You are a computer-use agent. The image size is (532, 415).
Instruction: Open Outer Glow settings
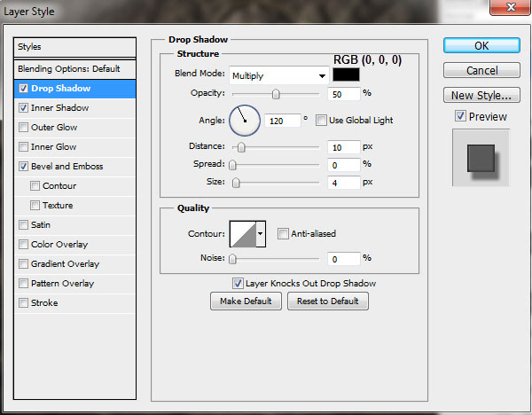click(x=54, y=128)
